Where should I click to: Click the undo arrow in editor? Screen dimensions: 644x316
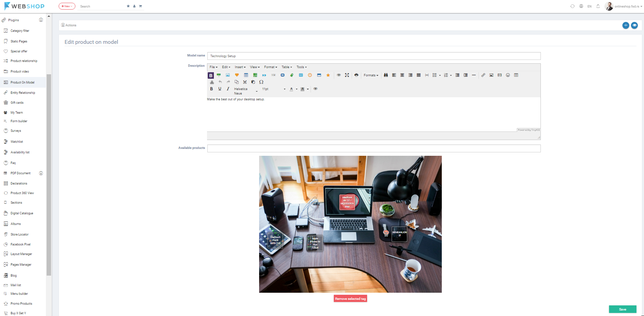(220, 82)
